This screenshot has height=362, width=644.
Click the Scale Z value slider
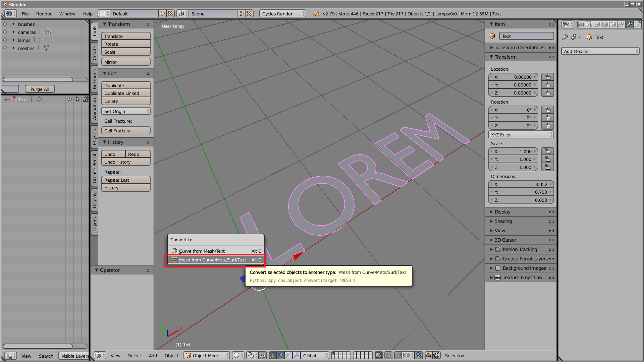513,167
